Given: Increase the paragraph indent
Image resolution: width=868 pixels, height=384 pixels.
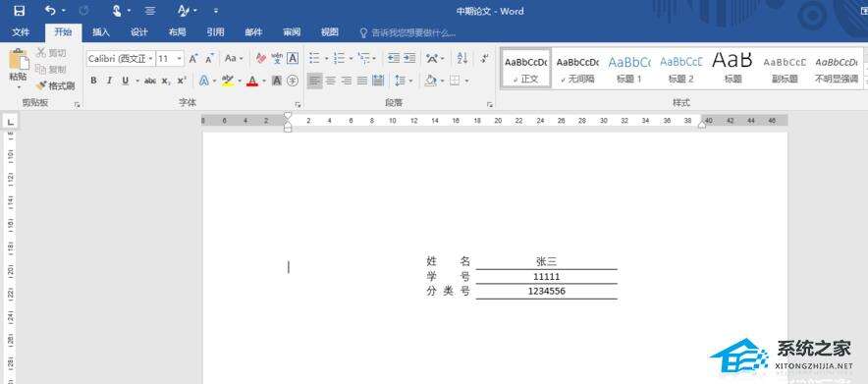Looking at the screenshot, I should (409, 58).
